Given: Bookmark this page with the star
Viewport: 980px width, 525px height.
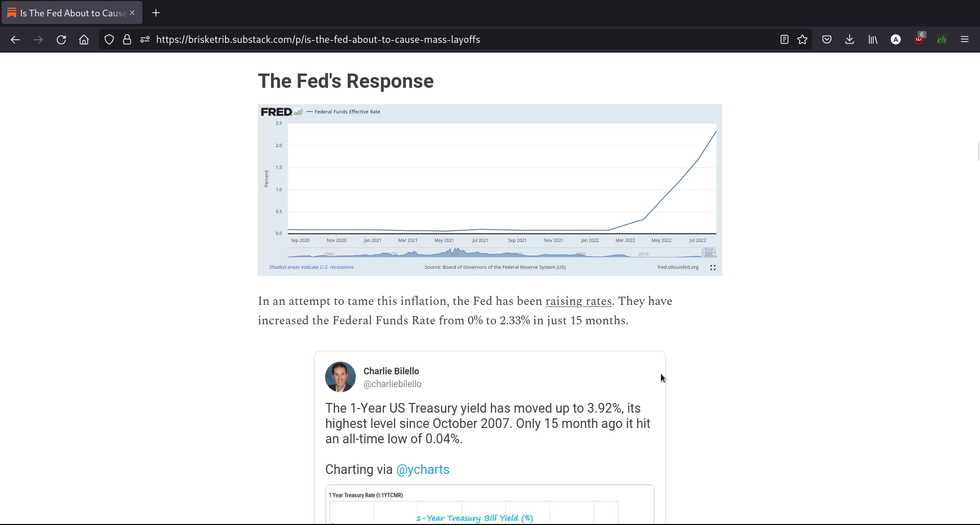Looking at the screenshot, I should [x=802, y=40].
